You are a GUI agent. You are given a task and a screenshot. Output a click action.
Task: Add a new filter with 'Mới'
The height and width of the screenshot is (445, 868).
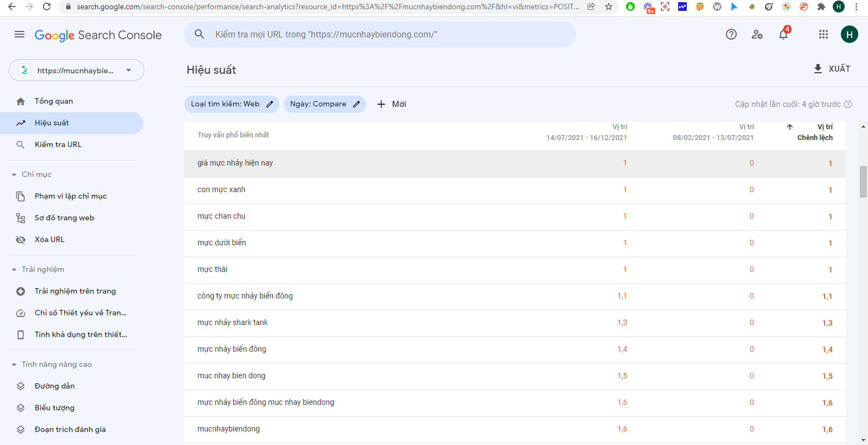click(x=392, y=104)
